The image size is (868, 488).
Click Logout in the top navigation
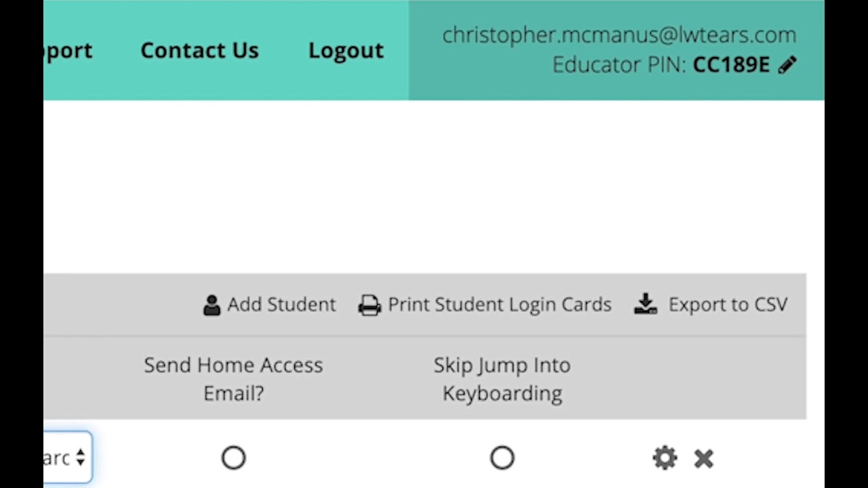tap(346, 50)
